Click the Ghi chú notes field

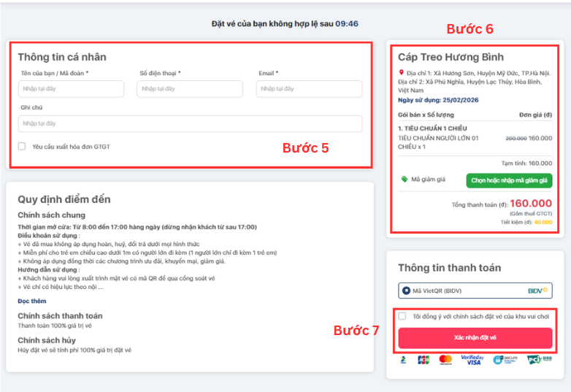click(x=190, y=123)
